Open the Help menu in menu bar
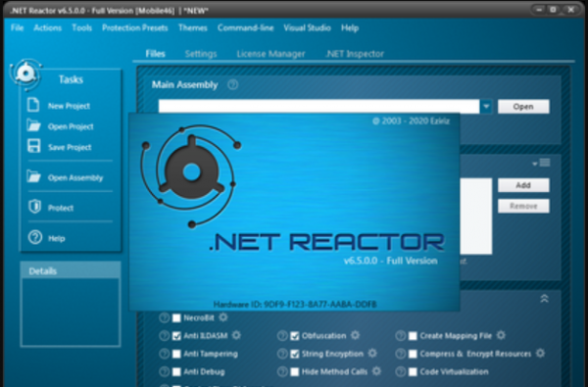Screen dimensions: 588x387 pyautogui.click(x=350, y=27)
